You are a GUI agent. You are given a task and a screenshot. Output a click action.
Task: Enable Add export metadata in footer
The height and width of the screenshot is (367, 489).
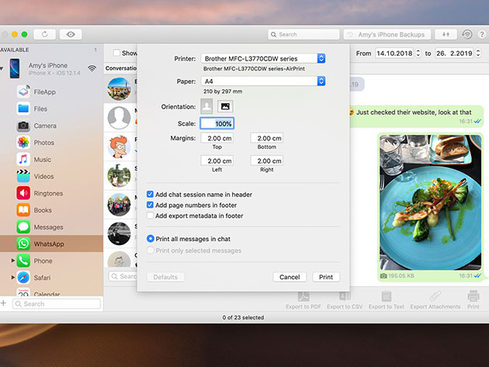150,215
